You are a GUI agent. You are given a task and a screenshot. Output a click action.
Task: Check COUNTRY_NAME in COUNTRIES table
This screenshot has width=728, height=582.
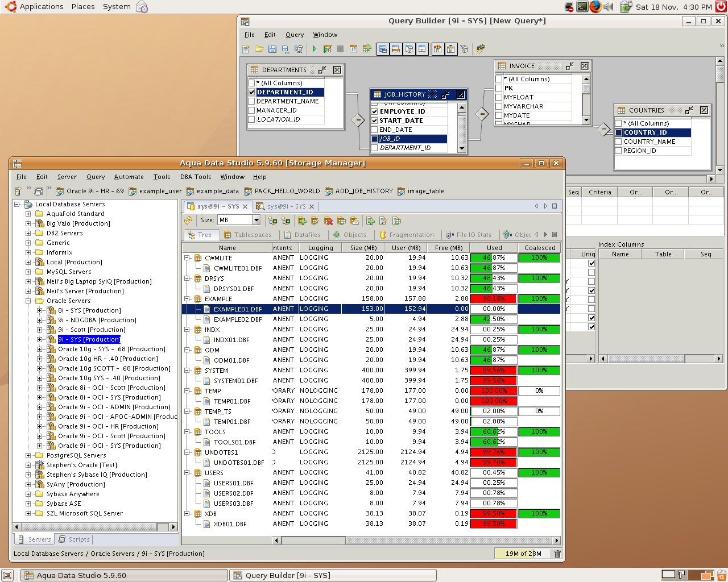[618, 142]
